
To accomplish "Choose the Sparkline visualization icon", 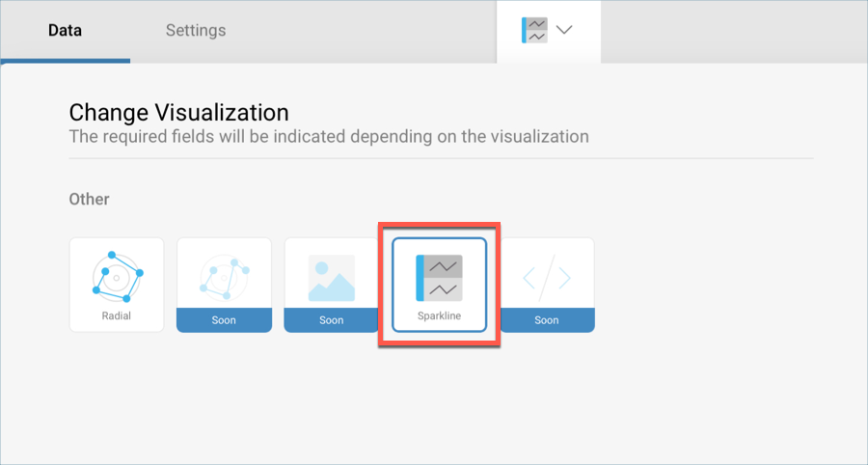I will 441,278.
